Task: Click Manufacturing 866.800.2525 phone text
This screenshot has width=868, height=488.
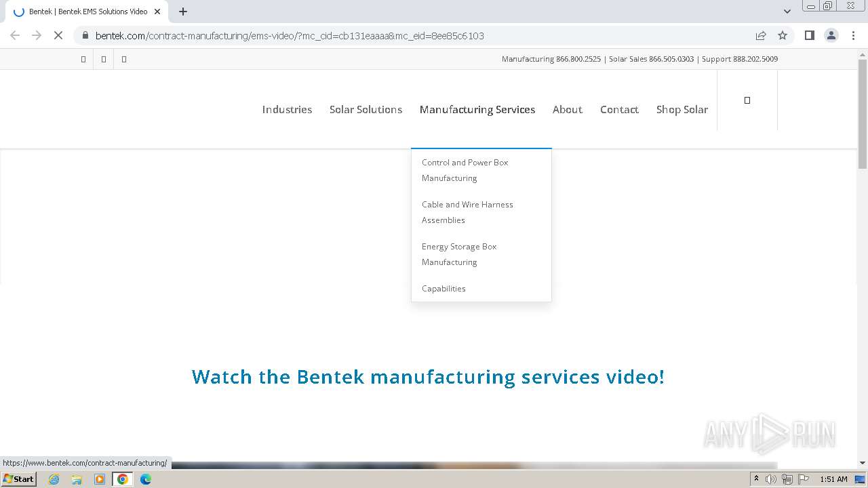Action: pyautogui.click(x=551, y=59)
